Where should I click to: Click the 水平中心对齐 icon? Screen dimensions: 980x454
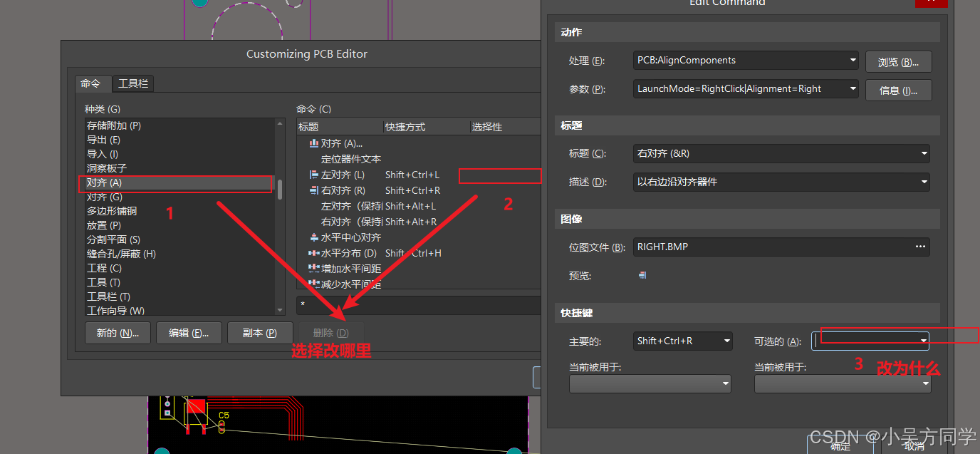tap(313, 237)
